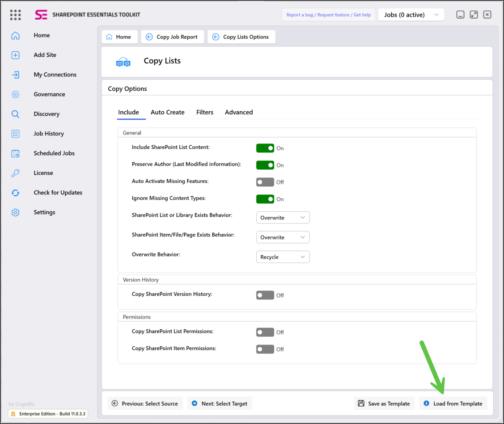Open Governance section in sidebar
Image resolution: width=504 pixels, height=424 pixels.
[49, 94]
